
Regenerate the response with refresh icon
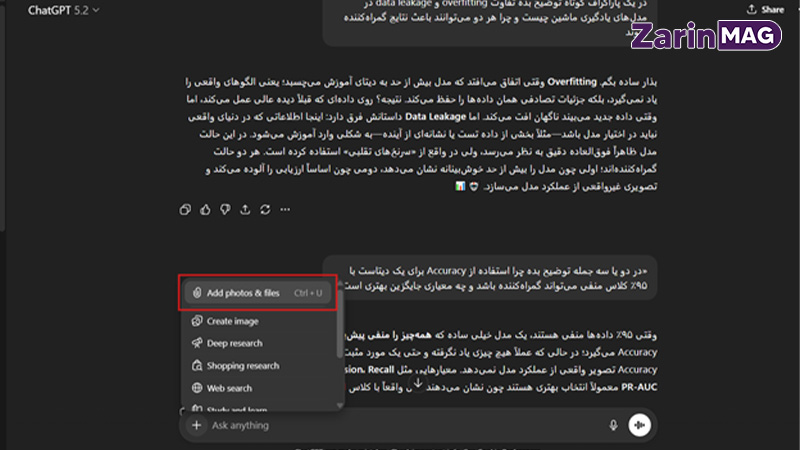265,210
